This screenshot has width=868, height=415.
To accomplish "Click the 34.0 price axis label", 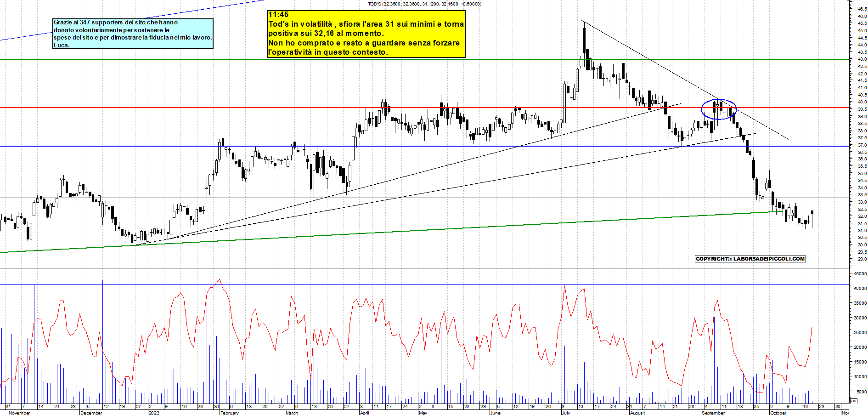I will coord(862,188).
